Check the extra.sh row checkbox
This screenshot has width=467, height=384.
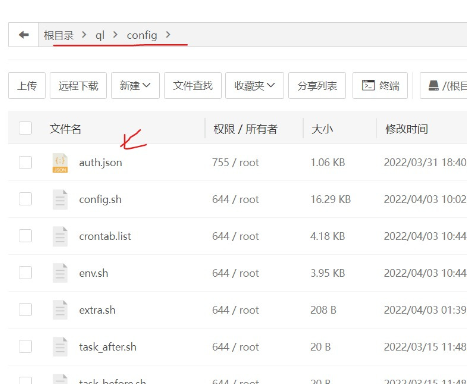pos(25,310)
